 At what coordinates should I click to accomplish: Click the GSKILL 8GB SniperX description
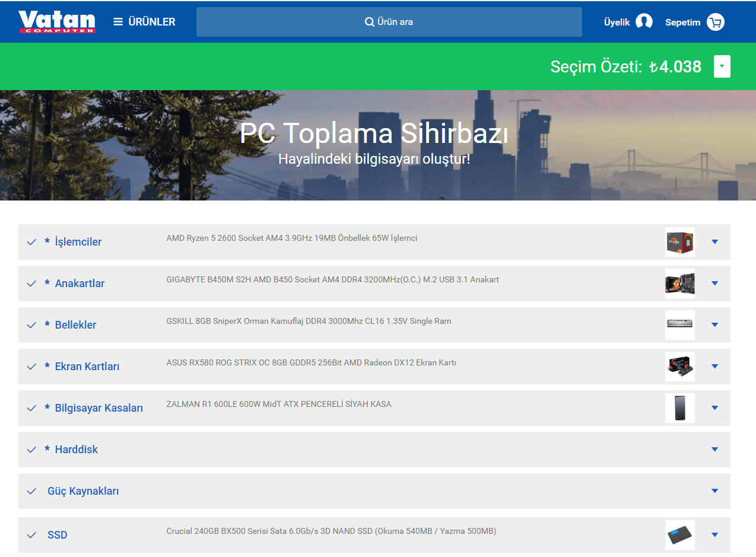tap(309, 322)
